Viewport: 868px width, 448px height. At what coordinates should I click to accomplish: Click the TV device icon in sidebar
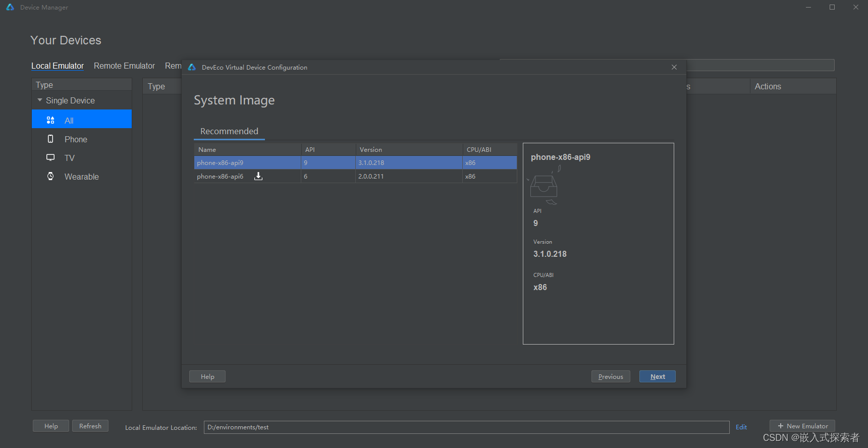(x=50, y=157)
